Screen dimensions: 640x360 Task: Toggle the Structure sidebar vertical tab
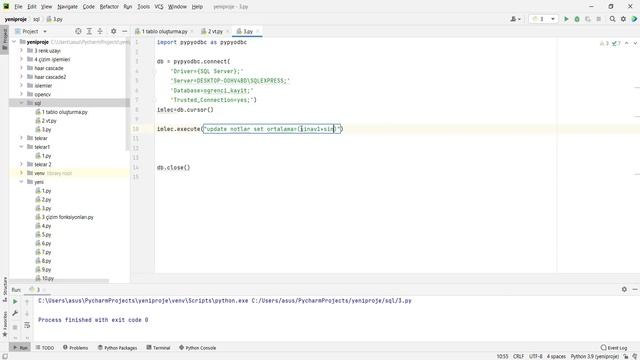[4, 289]
